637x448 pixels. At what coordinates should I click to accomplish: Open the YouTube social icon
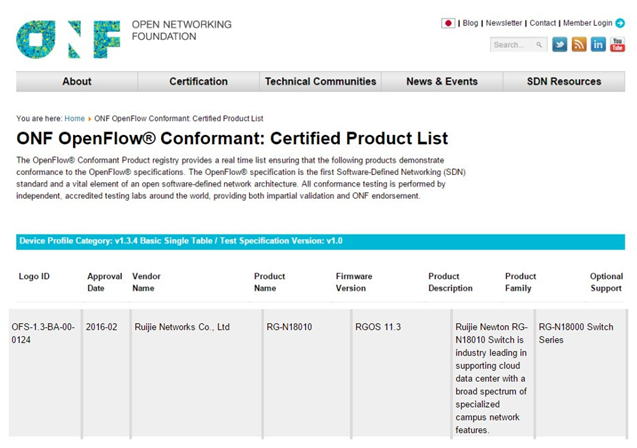[618, 44]
